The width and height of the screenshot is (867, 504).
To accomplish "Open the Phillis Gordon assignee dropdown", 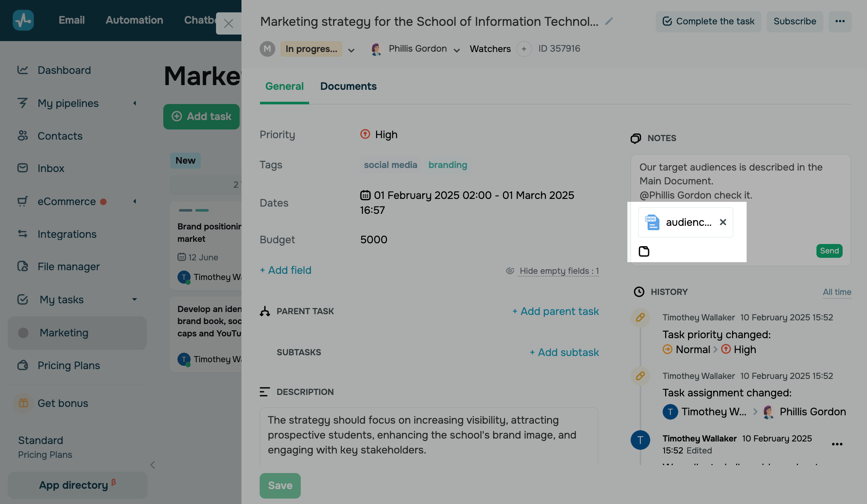I will click(x=457, y=50).
